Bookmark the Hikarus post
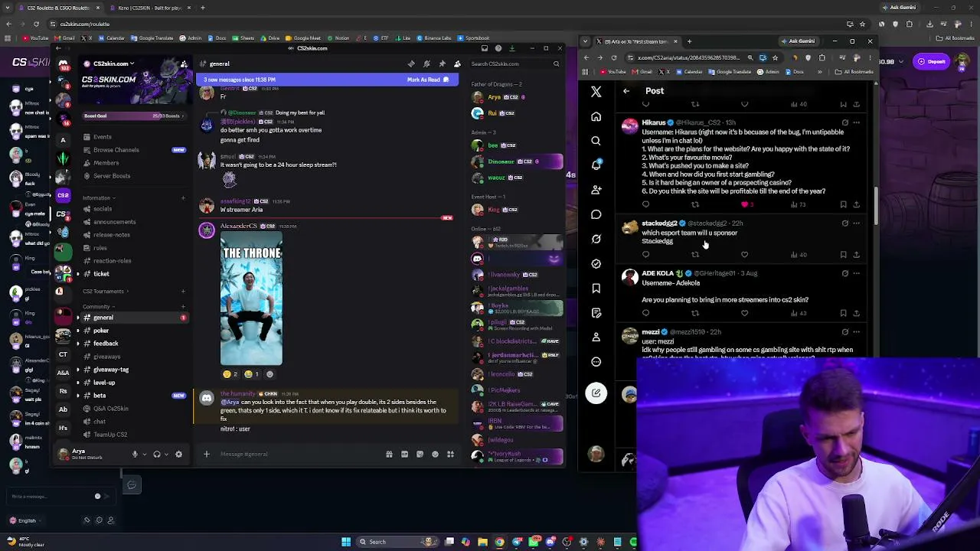 pos(843,204)
